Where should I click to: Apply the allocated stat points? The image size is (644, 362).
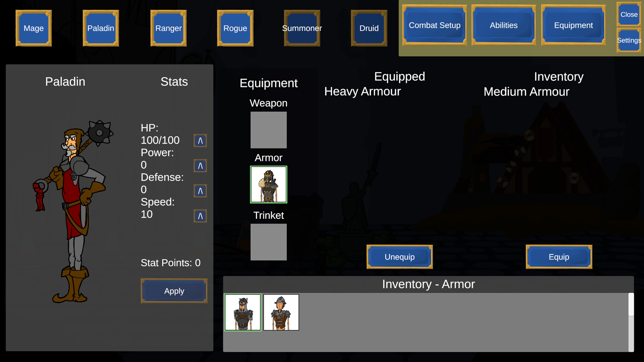174,291
